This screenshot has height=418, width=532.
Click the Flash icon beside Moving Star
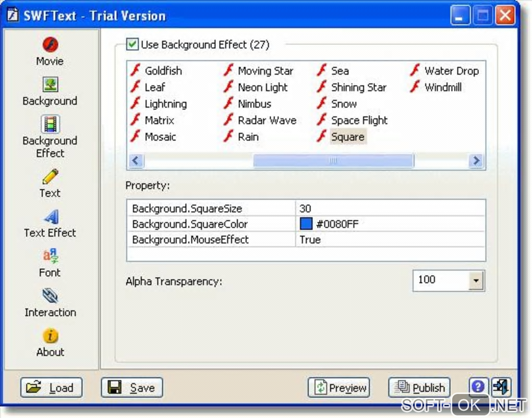pos(228,70)
